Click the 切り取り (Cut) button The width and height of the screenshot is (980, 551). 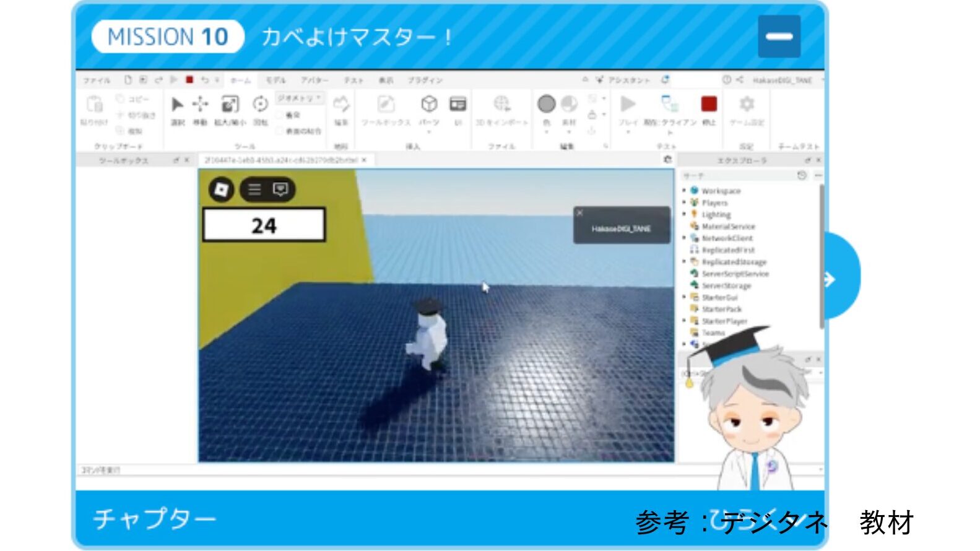136,115
